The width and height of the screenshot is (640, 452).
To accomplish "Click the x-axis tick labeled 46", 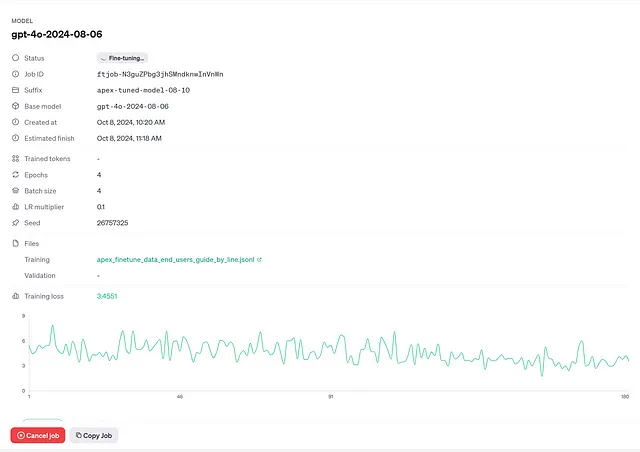I will (x=180, y=396).
